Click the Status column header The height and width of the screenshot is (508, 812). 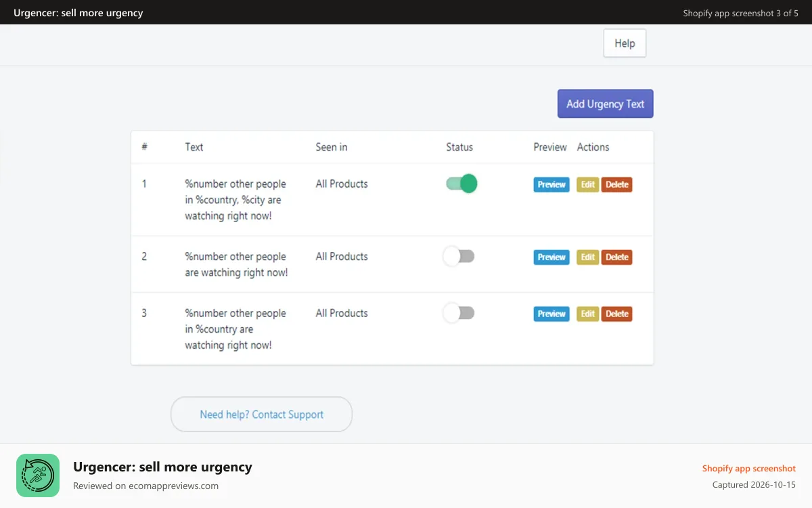[x=459, y=147]
